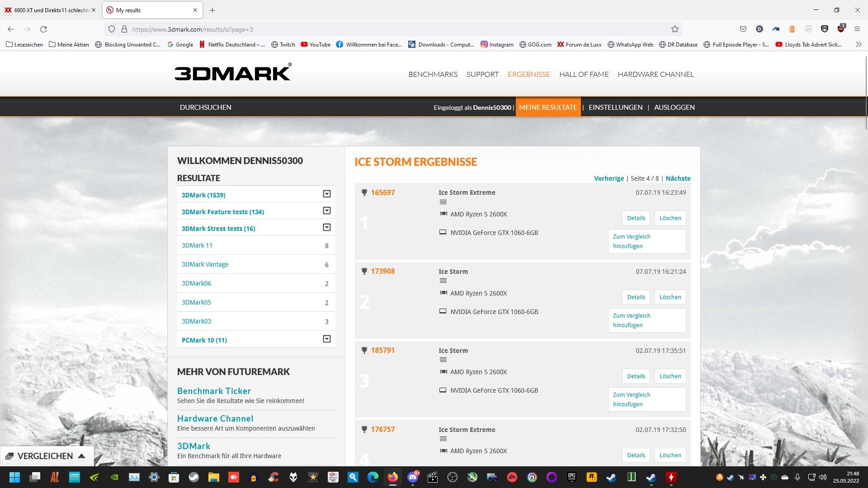This screenshot has width=868, height=488.
Task: Open CCleaner from the taskbar
Action: pyautogui.click(x=273, y=477)
